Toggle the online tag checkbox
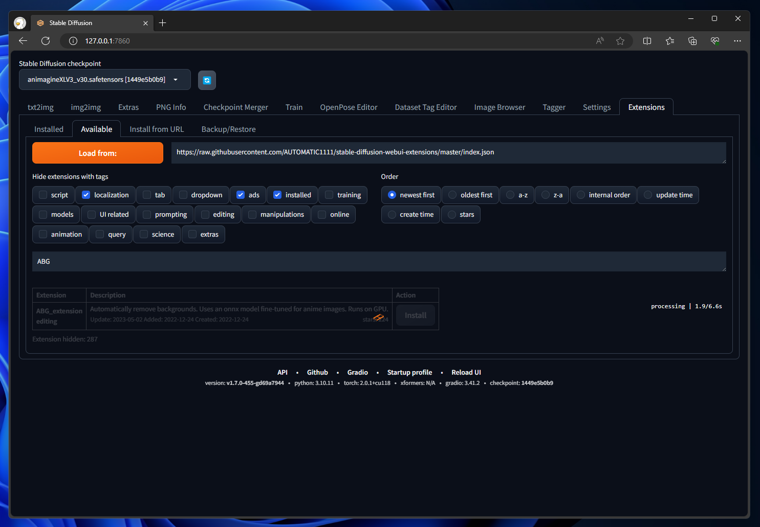This screenshot has height=527, width=760. 322,214
